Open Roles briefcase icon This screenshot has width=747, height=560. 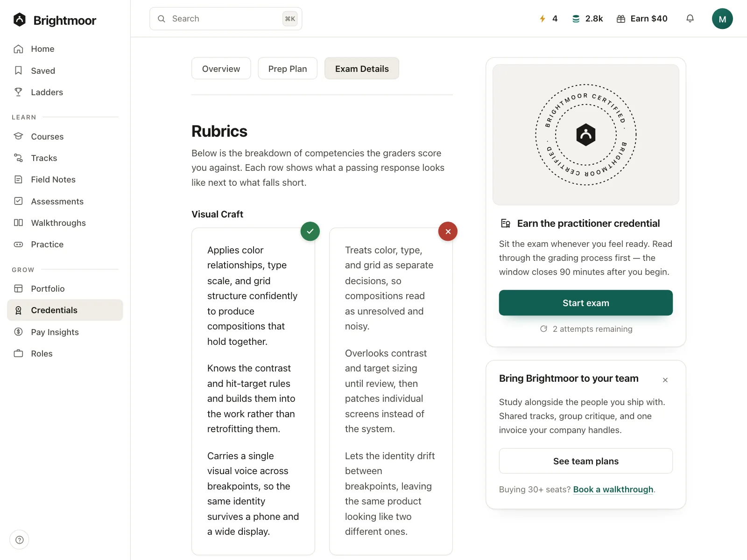tap(19, 353)
